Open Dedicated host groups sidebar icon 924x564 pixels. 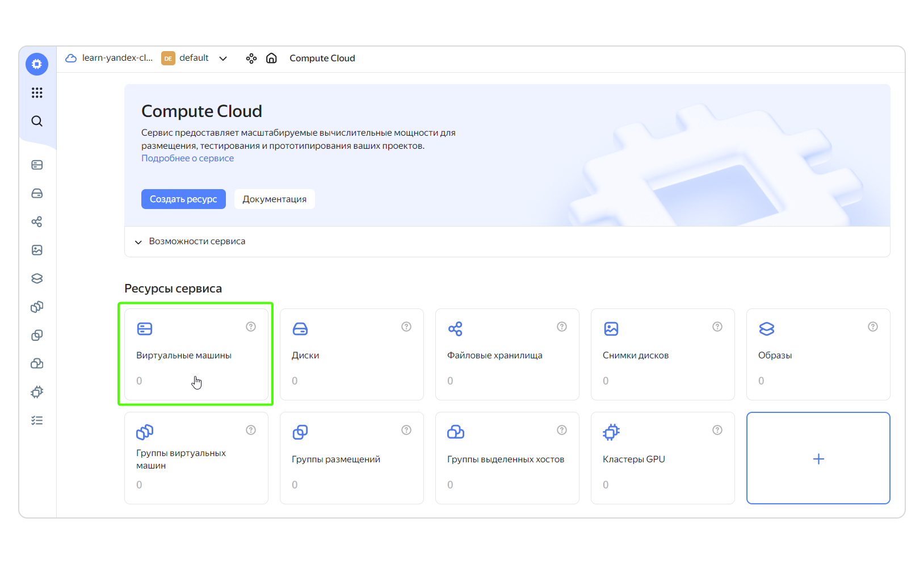pyautogui.click(x=37, y=364)
